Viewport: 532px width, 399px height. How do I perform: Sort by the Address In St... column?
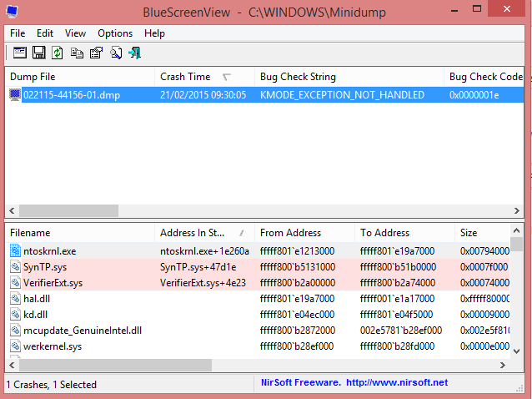[x=204, y=233]
